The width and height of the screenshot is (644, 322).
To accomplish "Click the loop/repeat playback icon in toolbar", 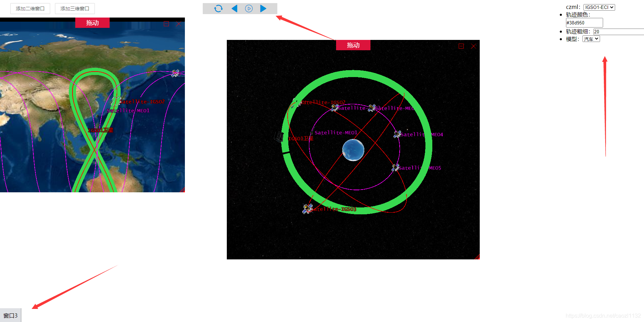I will [x=219, y=8].
